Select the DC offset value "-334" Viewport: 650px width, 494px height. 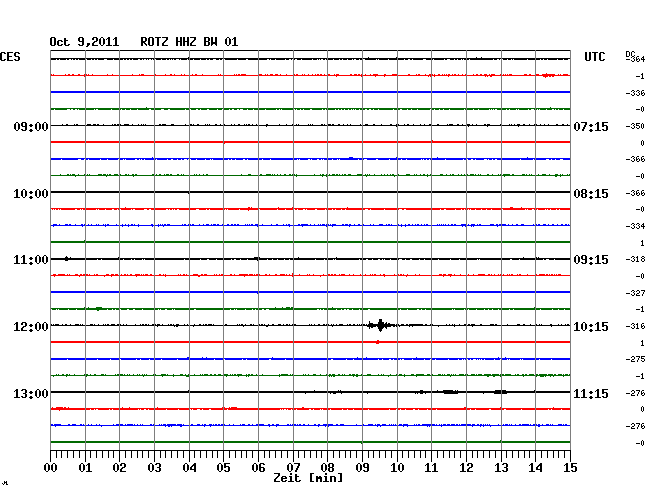coord(635,226)
